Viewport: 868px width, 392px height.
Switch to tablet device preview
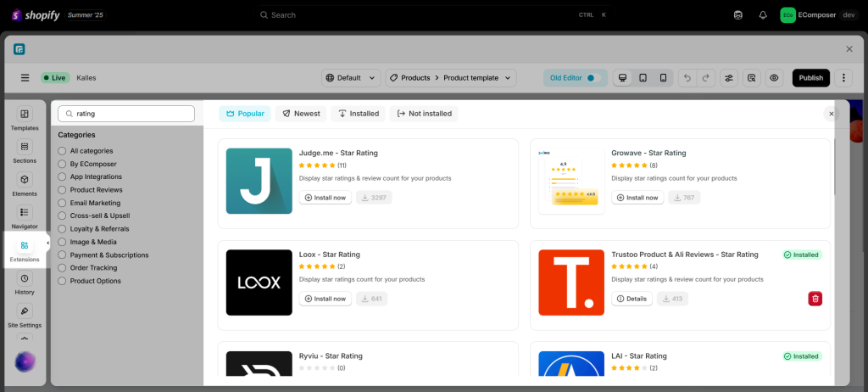click(x=643, y=77)
